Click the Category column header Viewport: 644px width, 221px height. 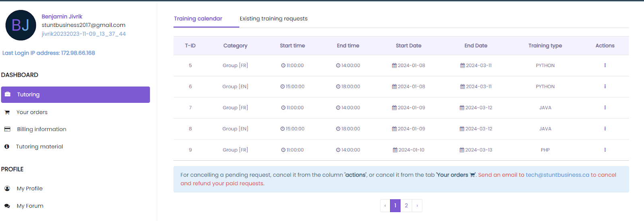pyautogui.click(x=235, y=45)
